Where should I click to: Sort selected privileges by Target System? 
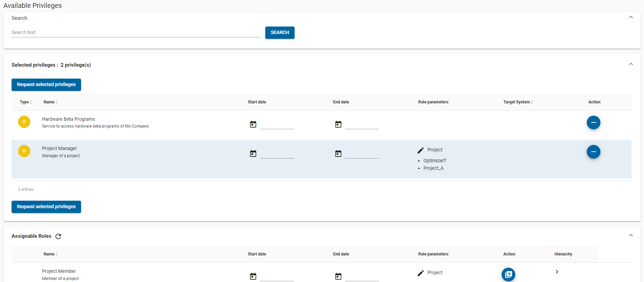tap(518, 102)
